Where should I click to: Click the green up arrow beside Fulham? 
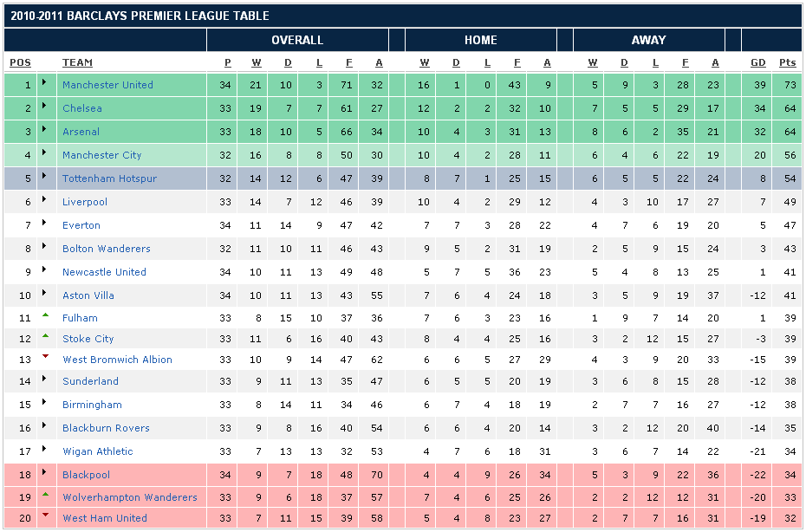pos(45,316)
